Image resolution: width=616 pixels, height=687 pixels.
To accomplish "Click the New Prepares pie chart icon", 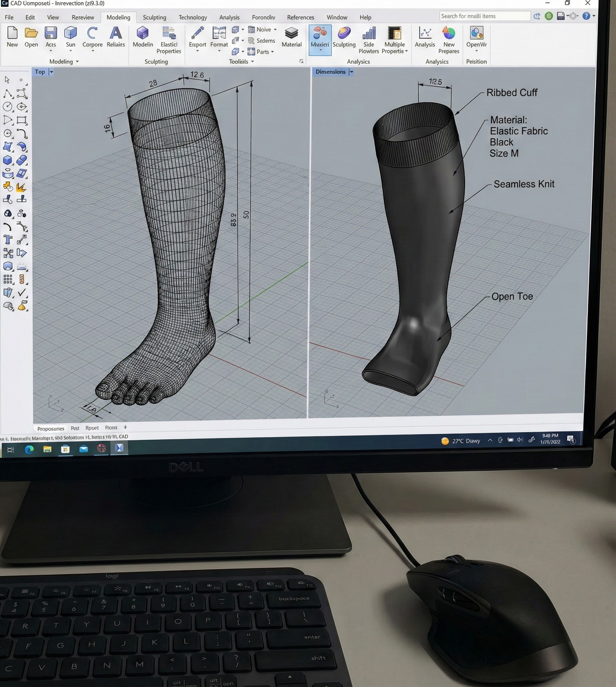I will tap(448, 33).
